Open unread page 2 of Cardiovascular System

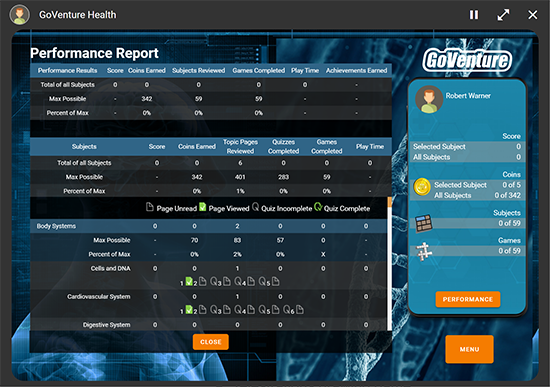(x=202, y=309)
